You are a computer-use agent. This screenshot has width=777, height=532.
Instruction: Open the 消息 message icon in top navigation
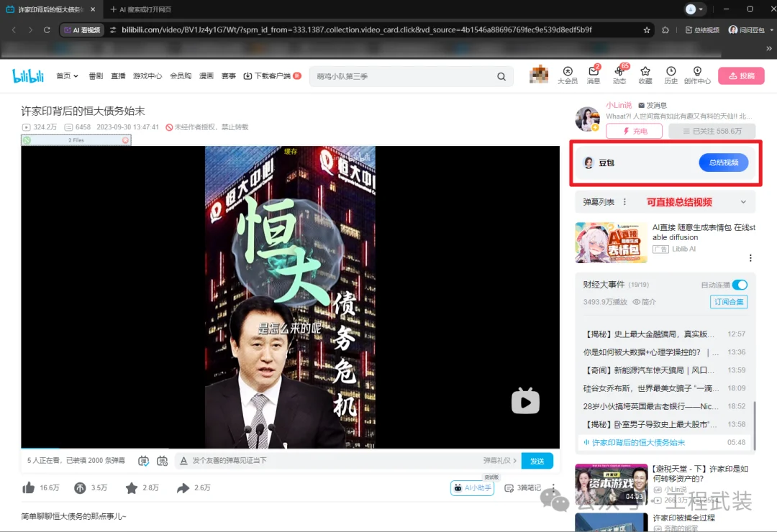594,75
